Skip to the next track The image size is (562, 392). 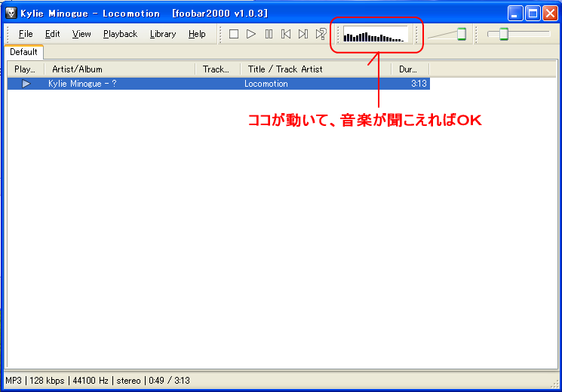(303, 34)
